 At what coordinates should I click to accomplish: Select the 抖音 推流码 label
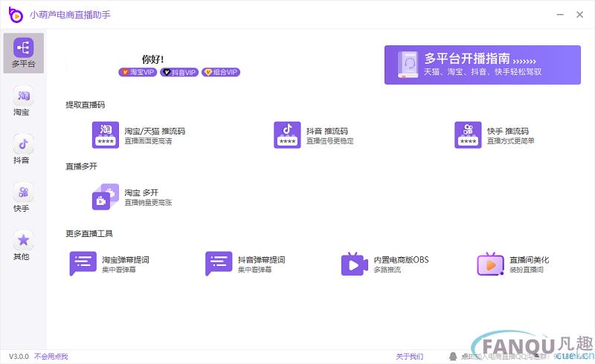[x=327, y=131]
